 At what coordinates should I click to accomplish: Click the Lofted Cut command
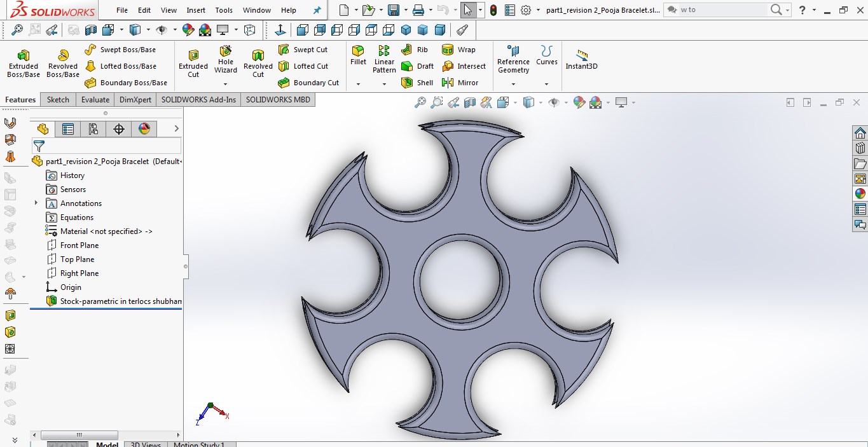[x=303, y=66]
